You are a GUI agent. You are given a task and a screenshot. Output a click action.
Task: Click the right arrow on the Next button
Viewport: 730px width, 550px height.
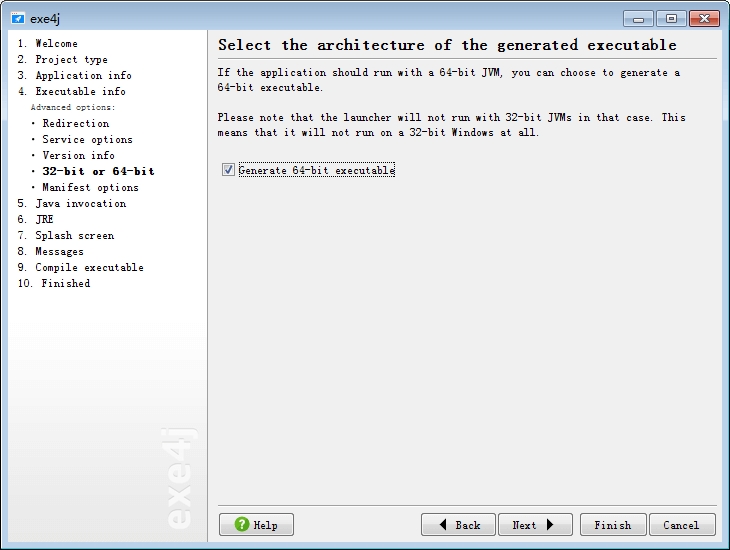coord(550,524)
